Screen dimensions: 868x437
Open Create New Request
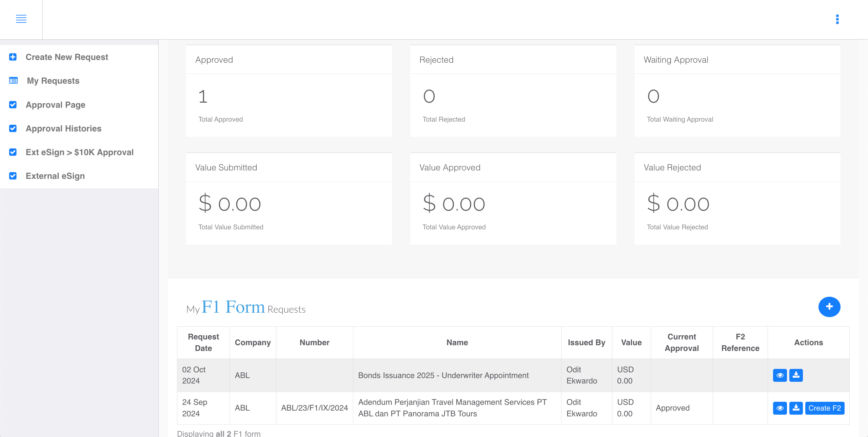tap(67, 57)
